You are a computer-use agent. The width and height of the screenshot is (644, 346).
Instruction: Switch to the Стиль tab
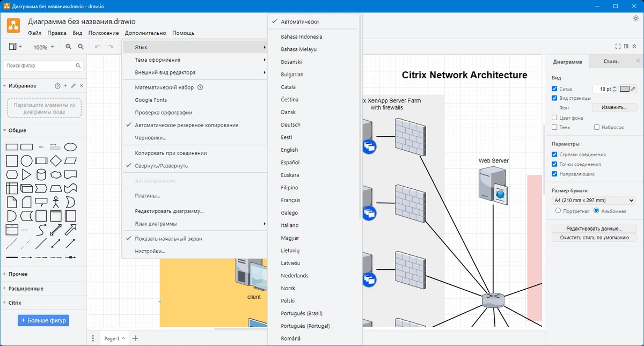pos(611,61)
